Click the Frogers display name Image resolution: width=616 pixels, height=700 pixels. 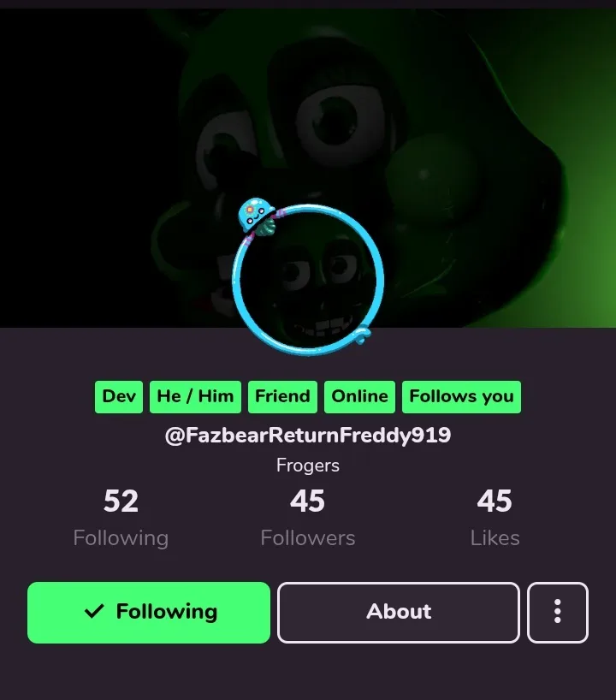click(308, 466)
